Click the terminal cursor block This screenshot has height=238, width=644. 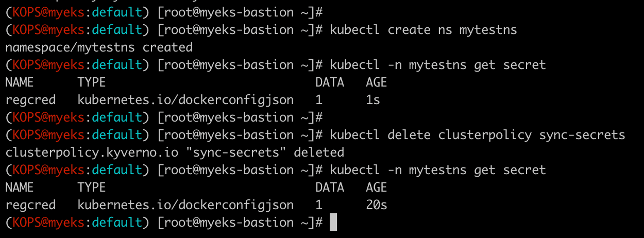tap(333, 223)
